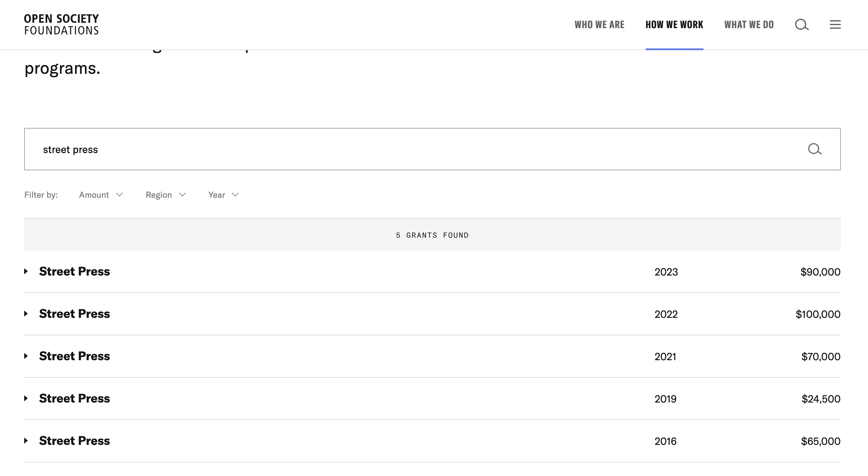
Task: Click the year 2019 value
Action: point(665,399)
